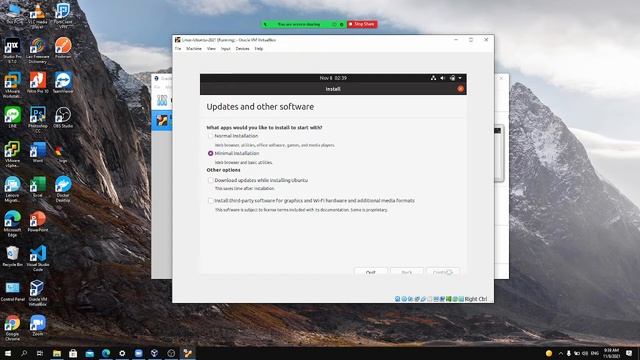The height and width of the screenshot is (360, 640).
Task: Open PowerPoint desktop icon
Action: pyautogui.click(x=38, y=221)
